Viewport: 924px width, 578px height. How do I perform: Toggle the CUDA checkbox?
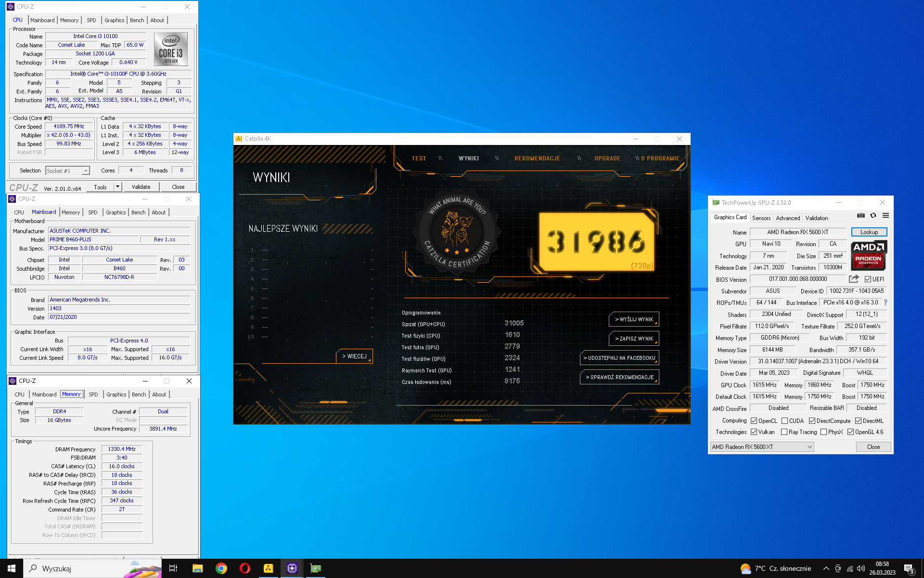pyautogui.click(x=784, y=421)
